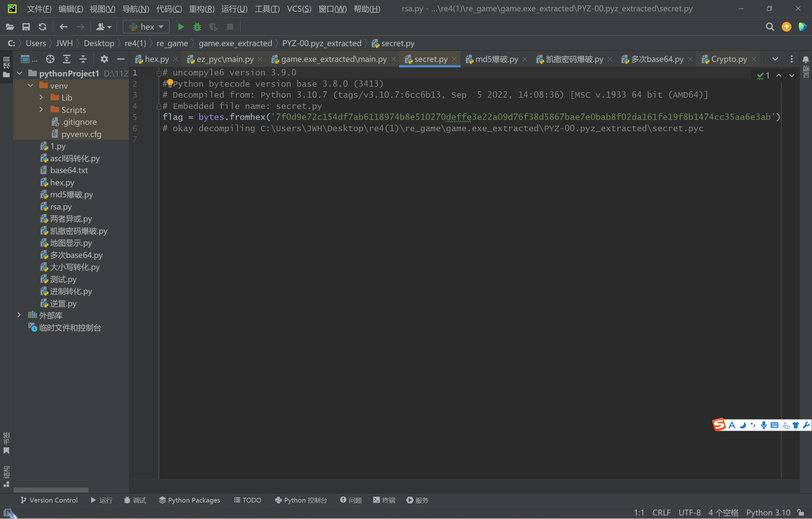Start debugging with the bug icon

pos(197,27)
